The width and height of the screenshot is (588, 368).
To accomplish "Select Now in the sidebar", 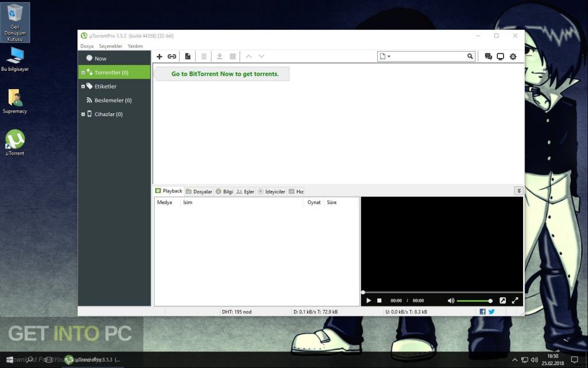I will [114, 58].
